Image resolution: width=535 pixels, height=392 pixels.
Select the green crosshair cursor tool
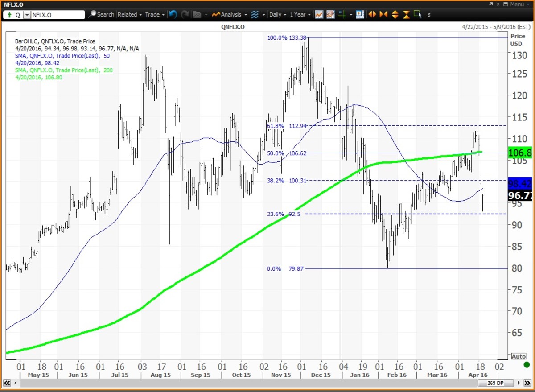tap(342, 14)
